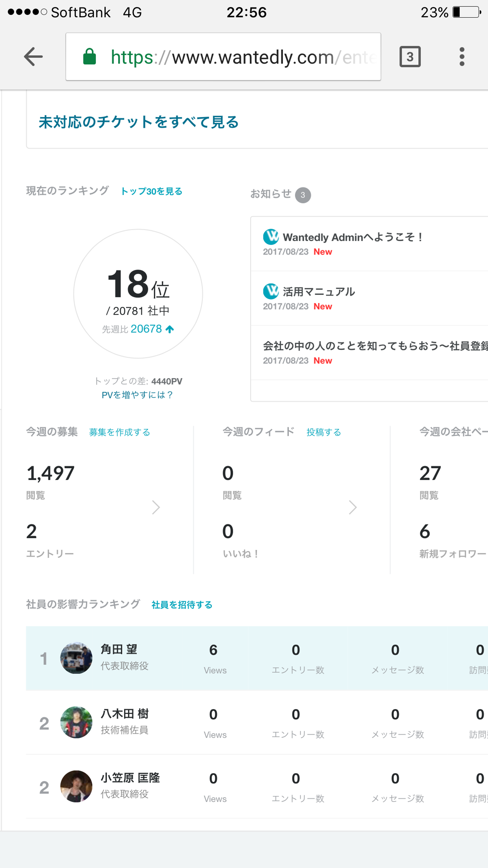Click 社員を招待する invite link
The image size is (488, 868).
click(x=182, y=605)
